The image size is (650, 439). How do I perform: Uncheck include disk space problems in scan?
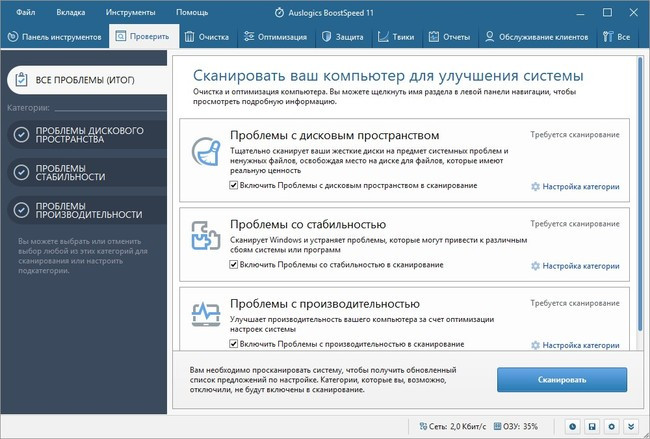point(234,185)
